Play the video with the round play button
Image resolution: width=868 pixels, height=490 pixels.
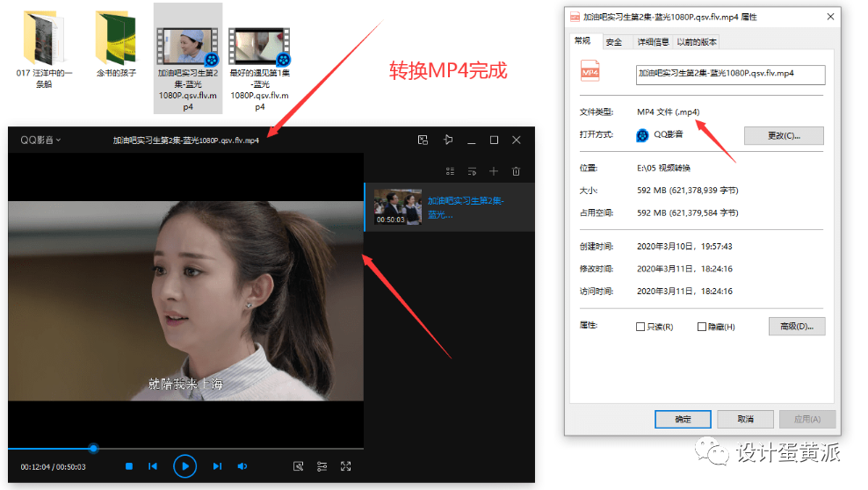point(184,466)
